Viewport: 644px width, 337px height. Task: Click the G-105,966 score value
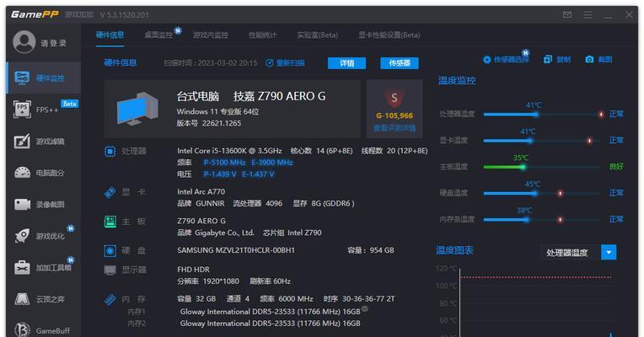(x=394, y=115)
